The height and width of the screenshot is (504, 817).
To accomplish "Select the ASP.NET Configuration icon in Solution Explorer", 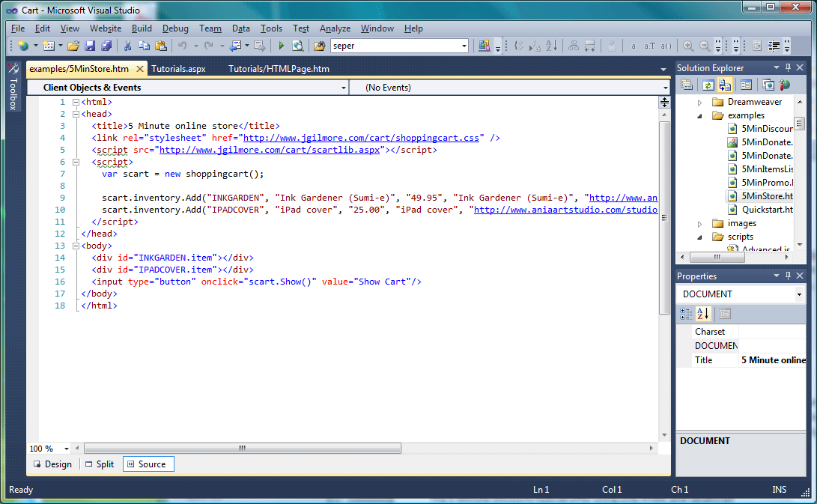I will (x=785, y=85).
